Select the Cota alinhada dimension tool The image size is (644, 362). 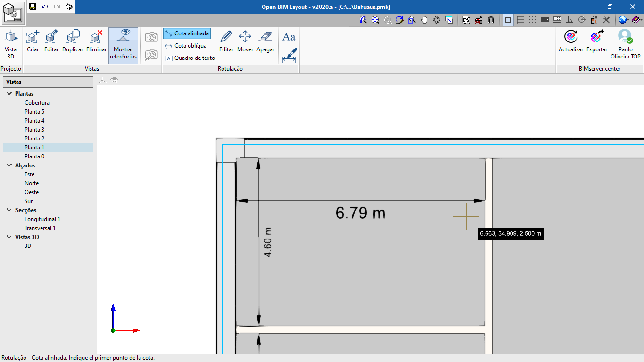187,33
